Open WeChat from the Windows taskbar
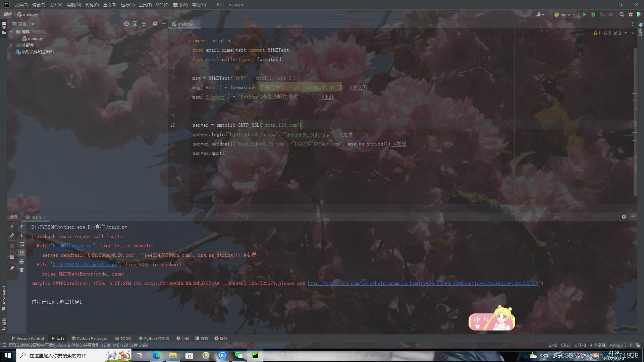Viewport: 644px width, 362px height. pos(238,355)
